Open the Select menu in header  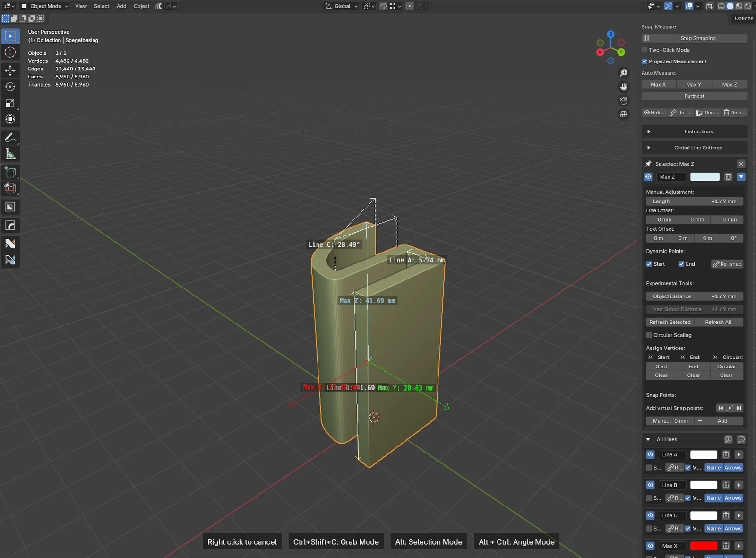click(x=101, y=6)
